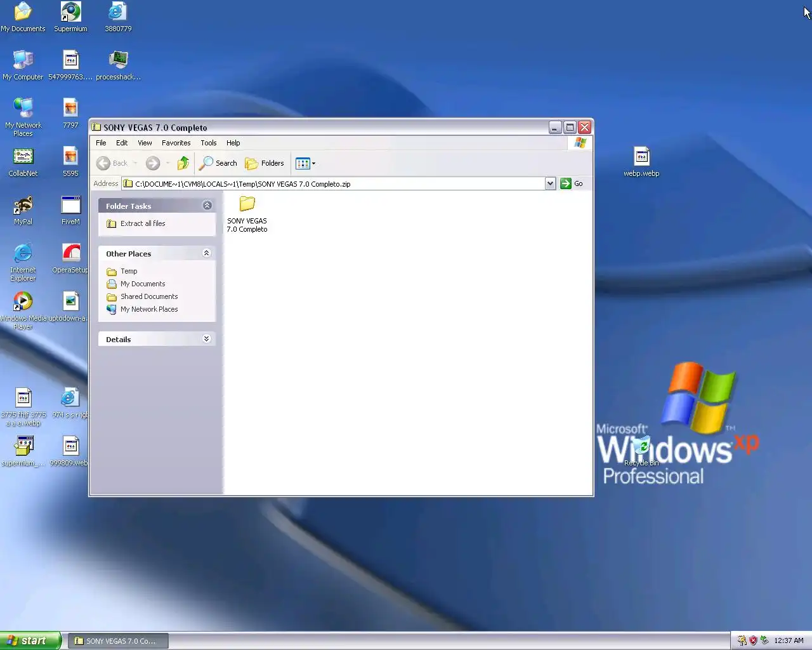Click the Go button
812x650 pixels.
point(572,183)
